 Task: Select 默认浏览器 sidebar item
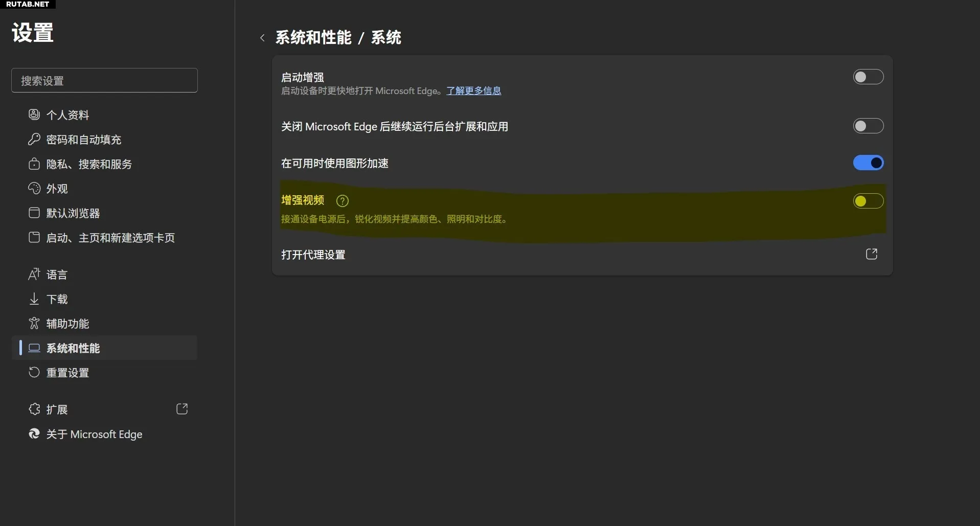73,213
